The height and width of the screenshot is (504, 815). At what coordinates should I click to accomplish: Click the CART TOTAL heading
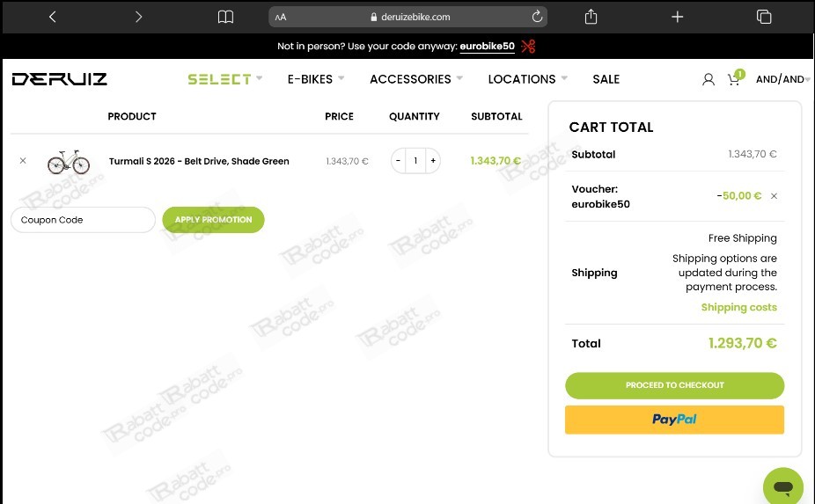pyautogui.click(x=611, y=128)
